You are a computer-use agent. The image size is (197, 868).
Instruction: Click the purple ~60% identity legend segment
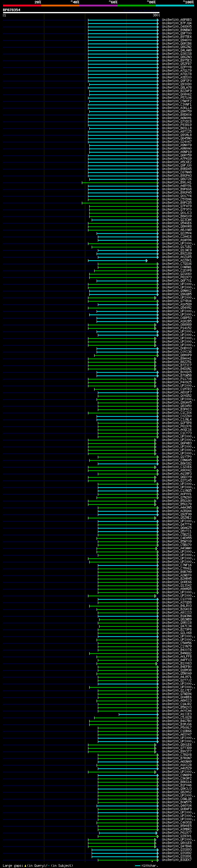(x=98, y=6)
